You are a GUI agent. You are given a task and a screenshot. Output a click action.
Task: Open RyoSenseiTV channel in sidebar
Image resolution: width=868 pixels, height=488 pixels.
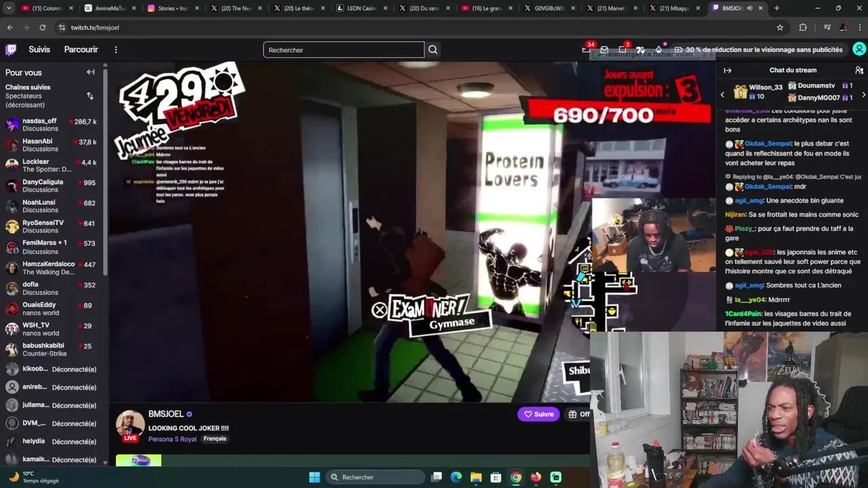[52, 226]
